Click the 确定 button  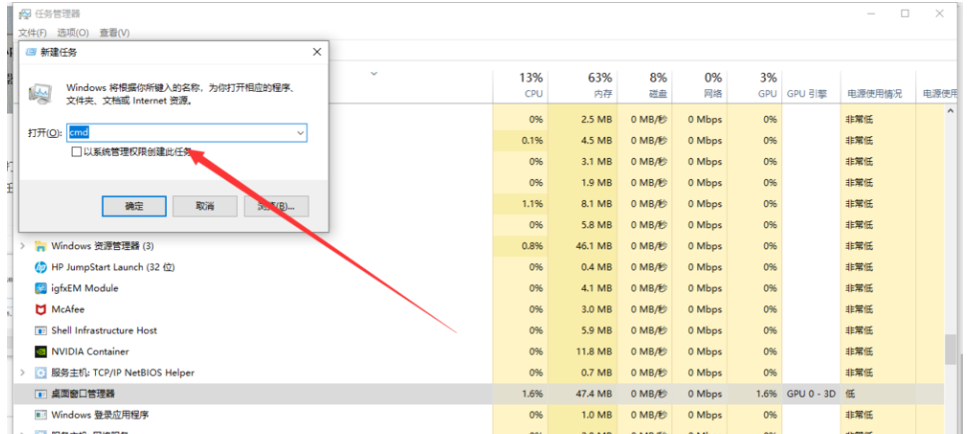(134, 206)
